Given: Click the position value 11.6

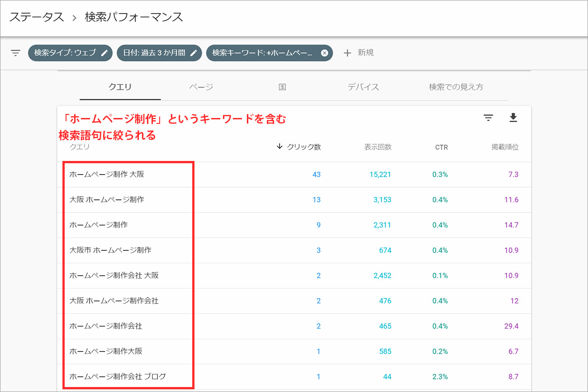Looking at the screenshot, I should 512,200.
